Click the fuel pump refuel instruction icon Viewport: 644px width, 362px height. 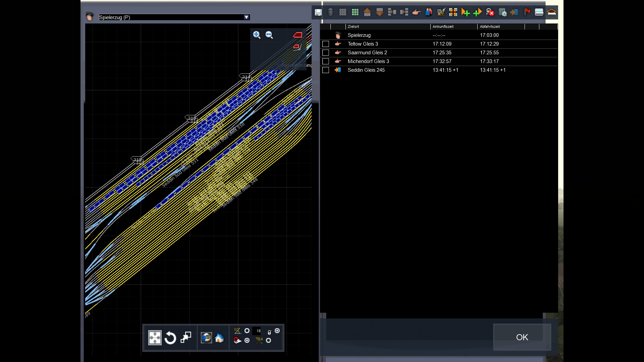pos(441,12)
